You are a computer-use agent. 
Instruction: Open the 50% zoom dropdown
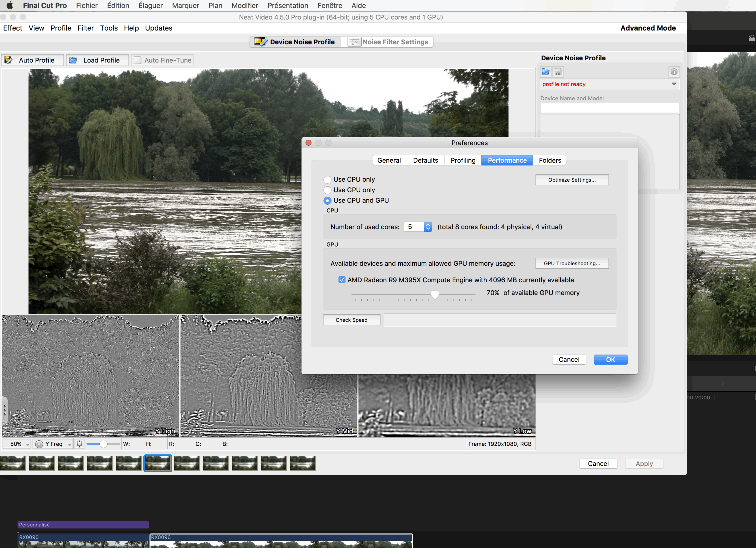click(x=17, y=444)
